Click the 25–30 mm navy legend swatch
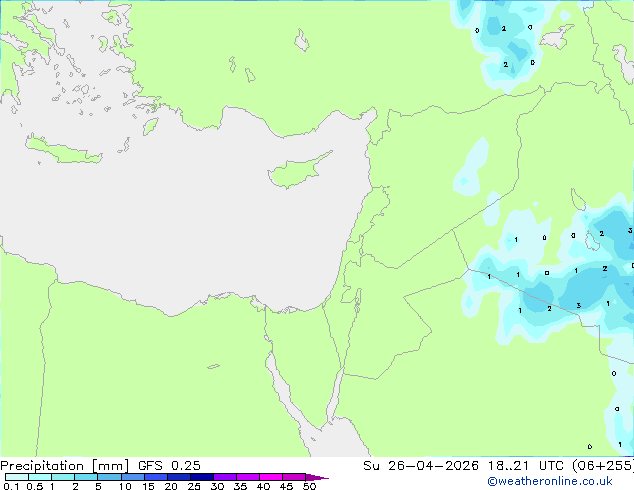 [201, 477]
